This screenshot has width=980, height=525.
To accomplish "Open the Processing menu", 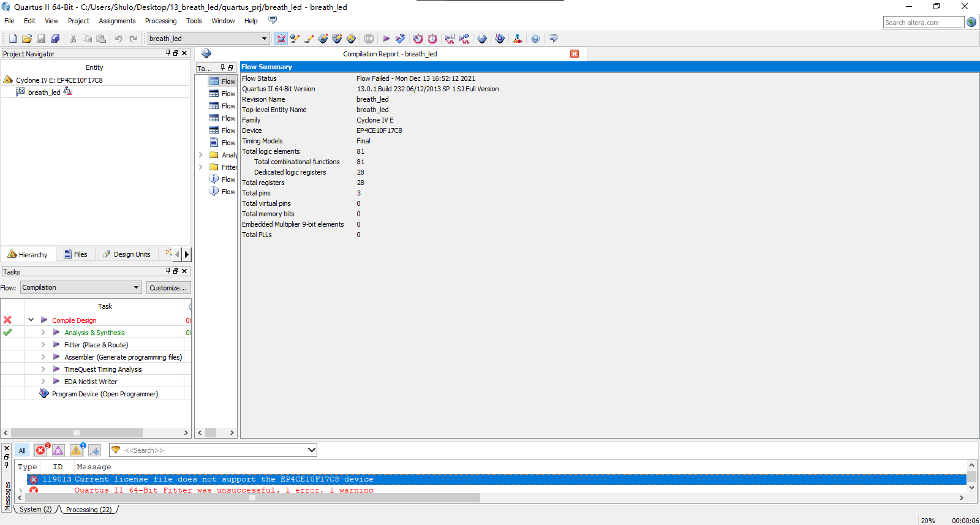I will (160, 21).
